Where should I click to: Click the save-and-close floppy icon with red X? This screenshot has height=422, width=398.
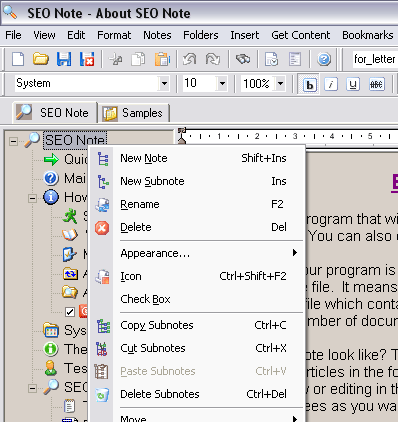tap(87, 59)
